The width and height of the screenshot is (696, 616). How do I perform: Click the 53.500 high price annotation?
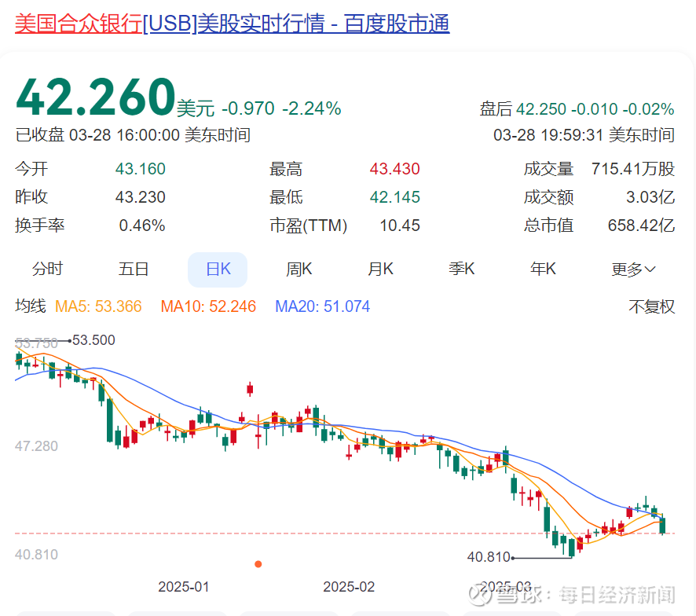(x=93, y=340)
